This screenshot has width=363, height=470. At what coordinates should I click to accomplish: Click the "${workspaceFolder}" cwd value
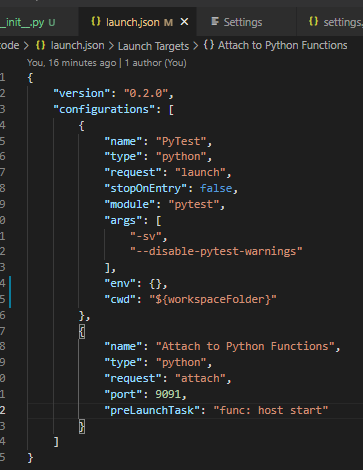point(213,299)
